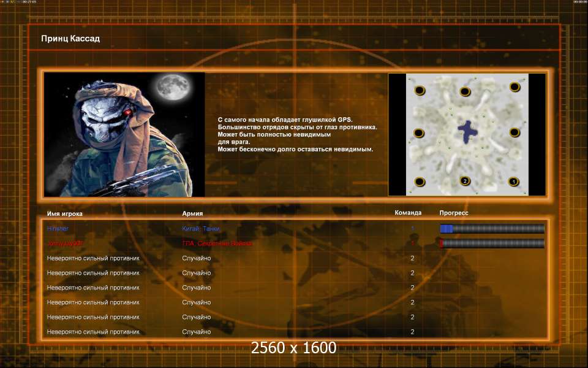588x368 pixels.
Task: Select the middle-right start position on minimap
Action: pos(514,132)
